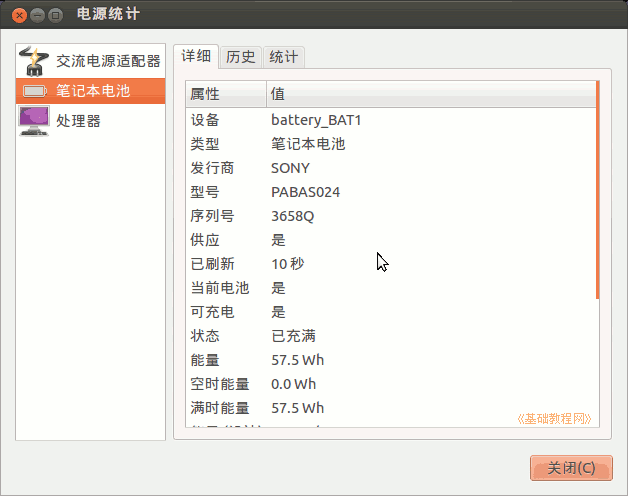Screen dimensions: 628x496
Task: Sort by the 属性 column header
Action: (225, 94)
